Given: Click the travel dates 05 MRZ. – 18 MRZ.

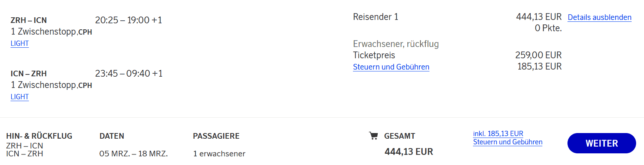Looking at the screenshot, I should 133,154.
